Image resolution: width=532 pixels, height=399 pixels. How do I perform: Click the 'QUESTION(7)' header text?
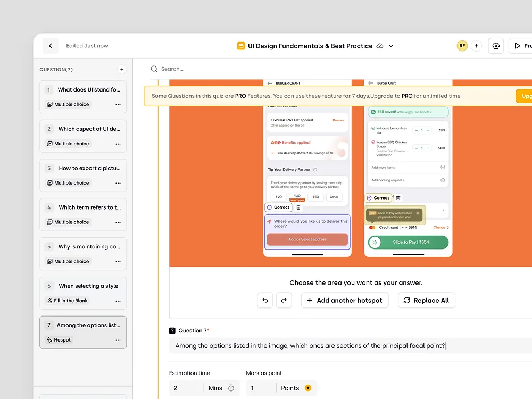pyautogui.click(x=56, y=70)
